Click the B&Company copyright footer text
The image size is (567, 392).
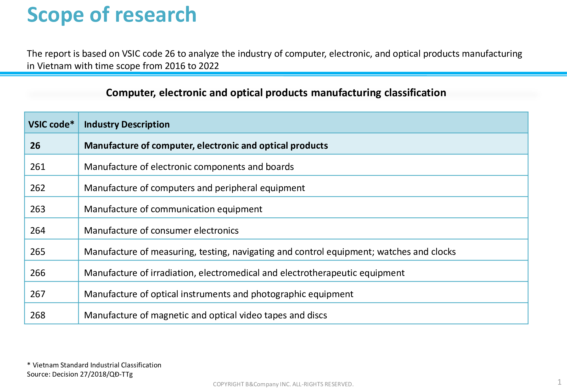click(283, 384)
